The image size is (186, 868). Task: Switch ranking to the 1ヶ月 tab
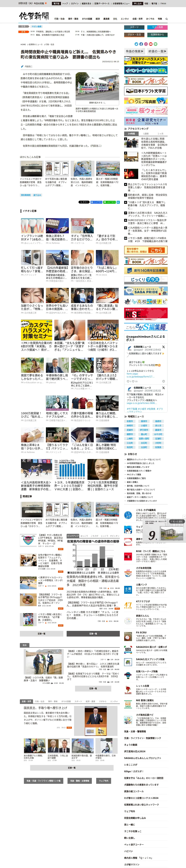tap(161, 134)
